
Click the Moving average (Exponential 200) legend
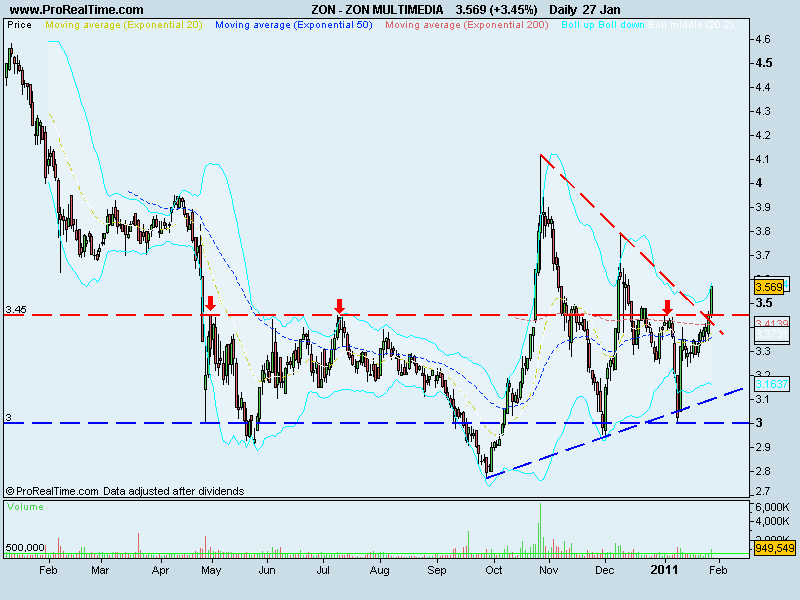[x=467, y=25]
